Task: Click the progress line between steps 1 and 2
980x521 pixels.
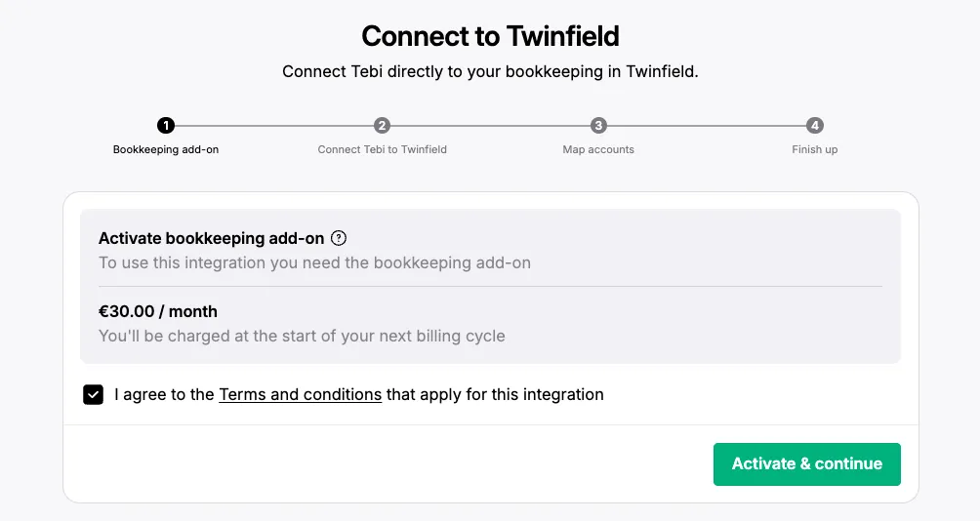Action: [274, 125]
